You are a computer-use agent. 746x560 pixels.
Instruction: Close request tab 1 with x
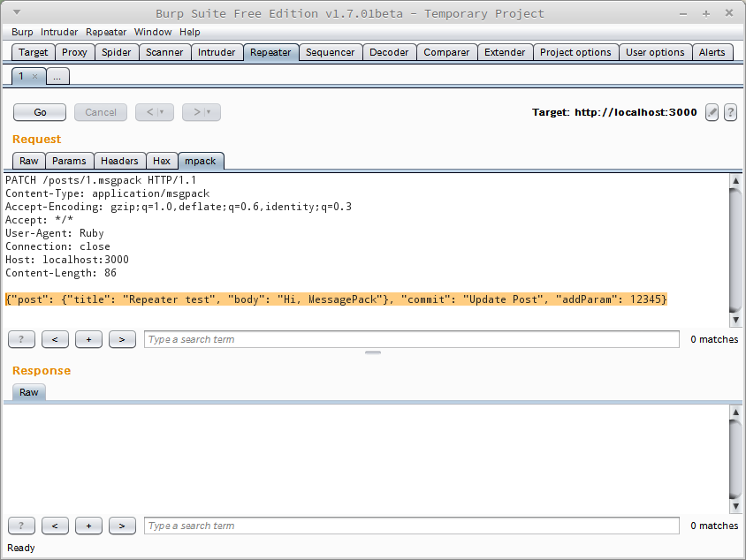point(34,77)
